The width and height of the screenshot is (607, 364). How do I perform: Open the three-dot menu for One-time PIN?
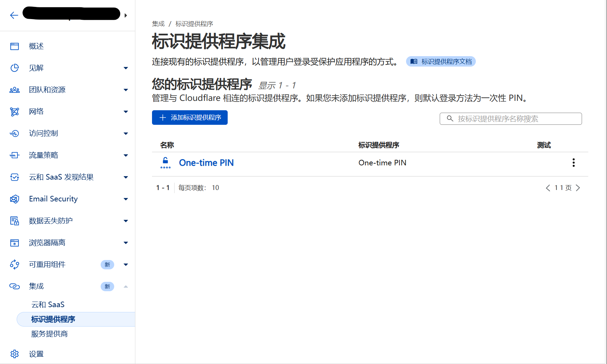(x=573, y=163)
